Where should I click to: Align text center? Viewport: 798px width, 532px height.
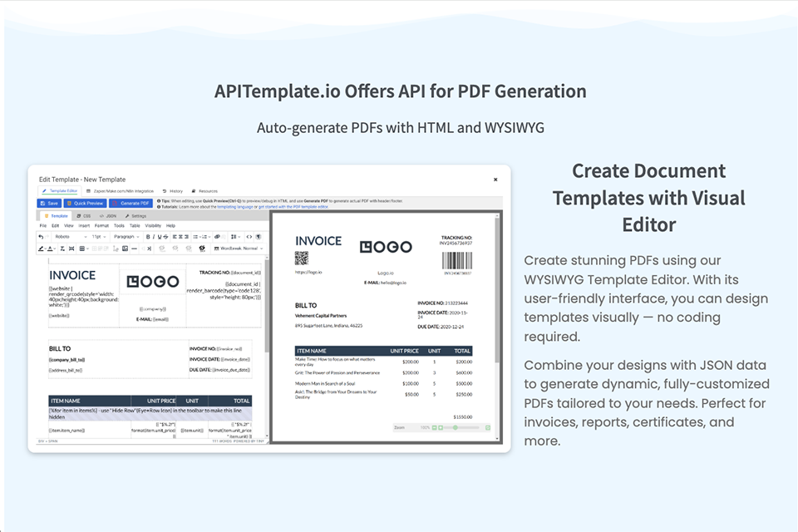180,237
